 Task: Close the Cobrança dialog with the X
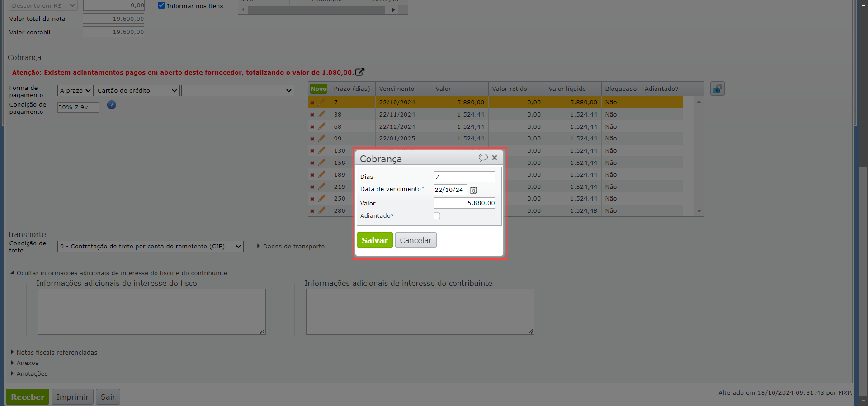(495, 158)
